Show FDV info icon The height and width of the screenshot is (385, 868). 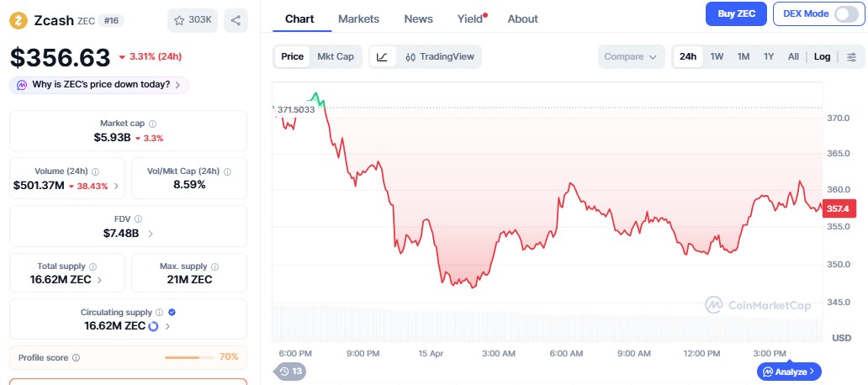[x=139, y=219]
